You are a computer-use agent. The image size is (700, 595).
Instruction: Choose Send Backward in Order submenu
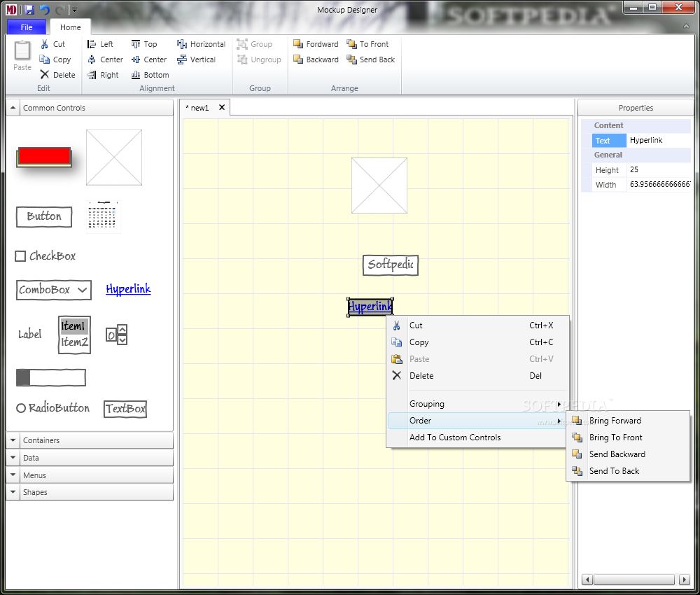pos(628,454)
